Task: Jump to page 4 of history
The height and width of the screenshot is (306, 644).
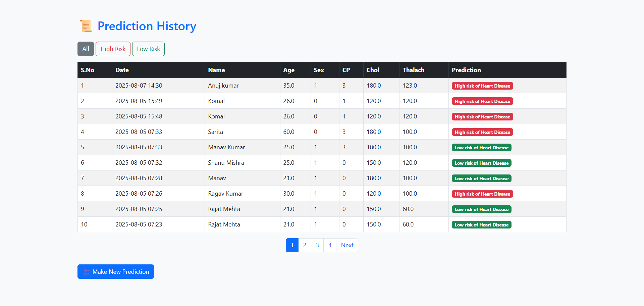Action: click(x=330, y=245)
